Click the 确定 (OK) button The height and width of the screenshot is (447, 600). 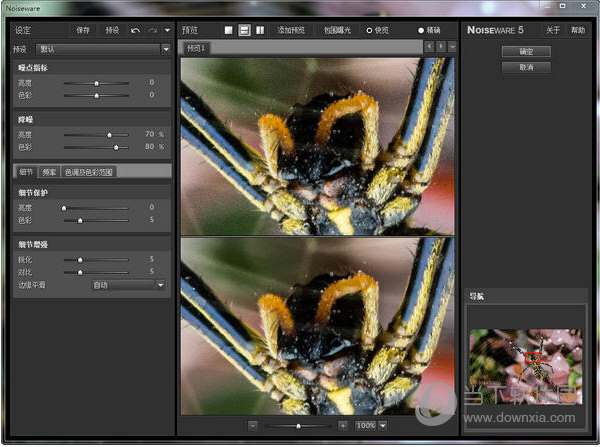526,51
